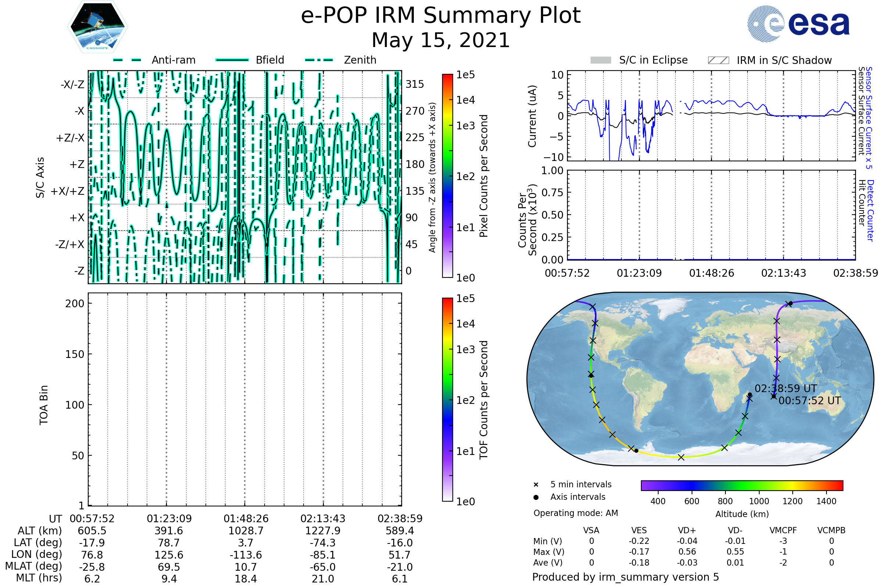
Task: Click the 00:57:52 UT label on map
Action: (x=810, y=401)
